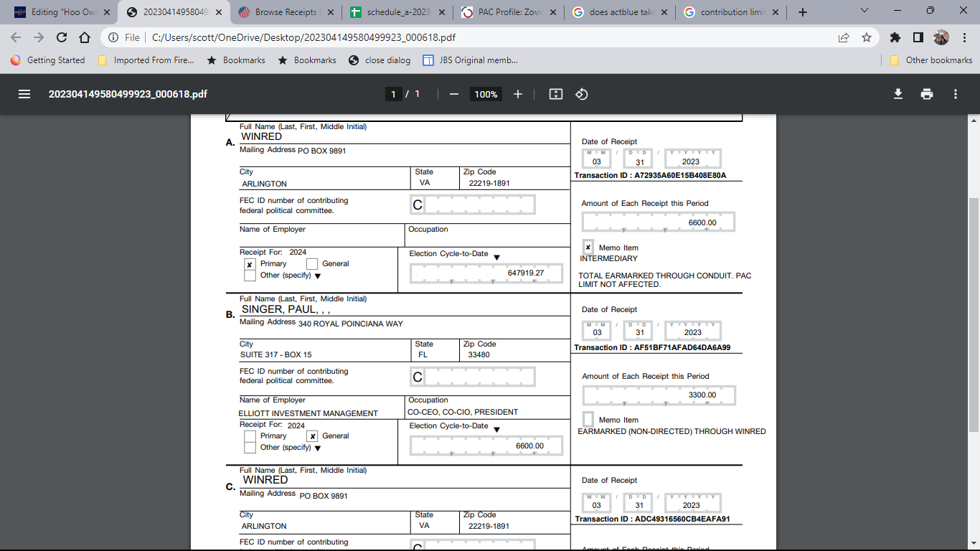Click the FEC ID field in section B
Image resolution: width=980 pixels, height=551 pixels.
point(472,377)
